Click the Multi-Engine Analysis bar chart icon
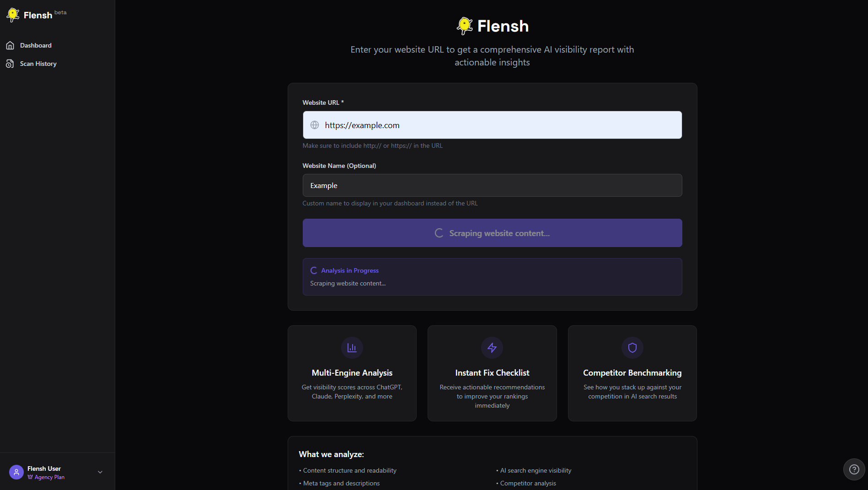868x490 pixels. (x=352, y=348)
